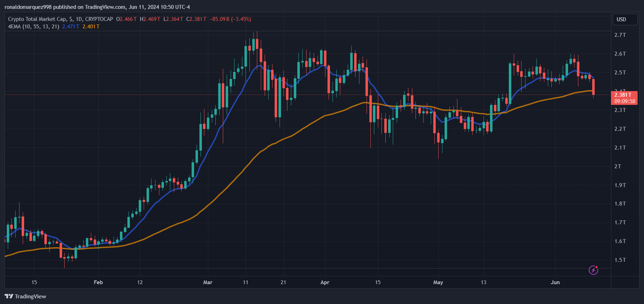Viewport: 644px width, 304px height.
Task: Click the latest red candle on chart
Action: point(593,87)
